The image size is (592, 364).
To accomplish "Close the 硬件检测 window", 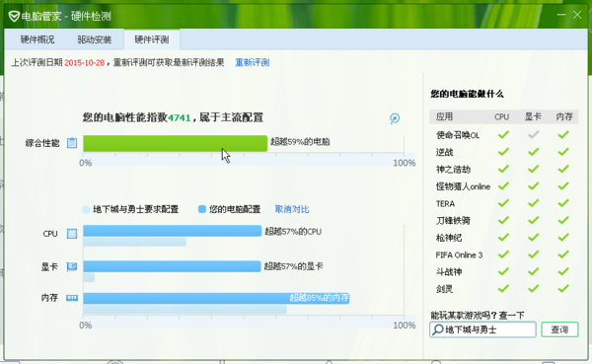I will pos(577,15).
